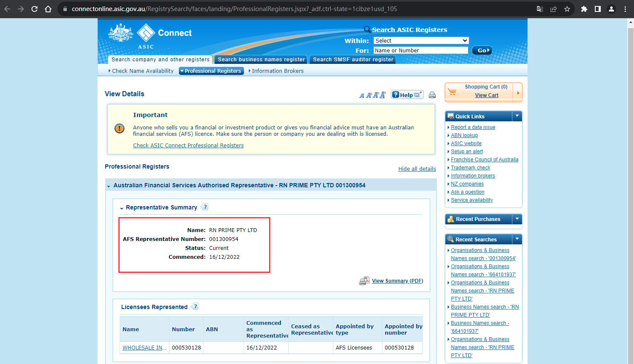Open Franchise Council of Australia link
This screenshot has width=634, height=364.
(x=485, y=160)
